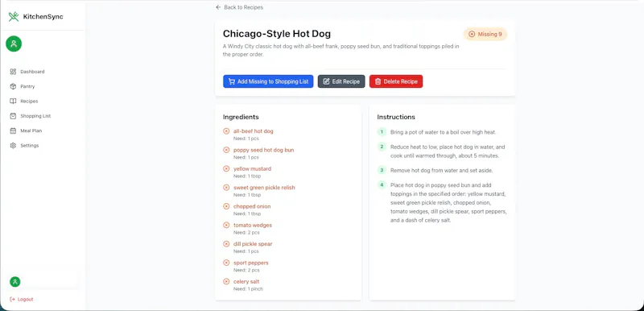The height and width of the screenshot is (311, 644).
Task: Click the Logout arrow icon
Action: (12, 299)
